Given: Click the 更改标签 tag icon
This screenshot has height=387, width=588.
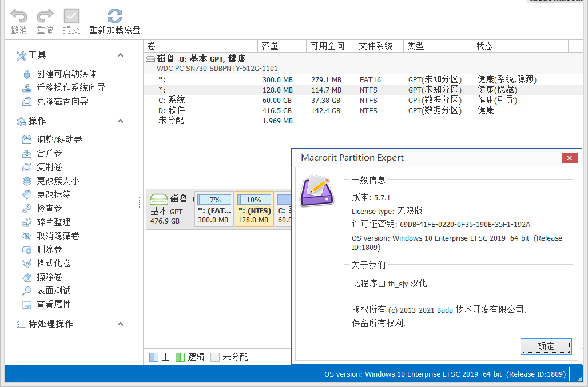Looking at the screenshot, I should click(x=27, y=195).
